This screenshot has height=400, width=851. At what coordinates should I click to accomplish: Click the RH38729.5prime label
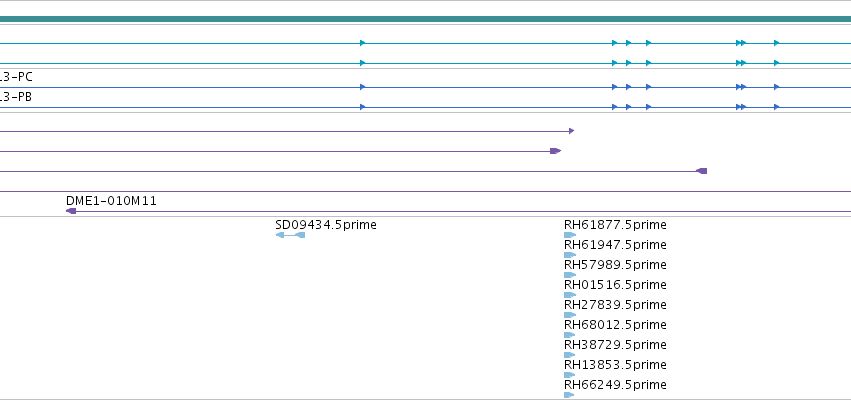(615, 345)
